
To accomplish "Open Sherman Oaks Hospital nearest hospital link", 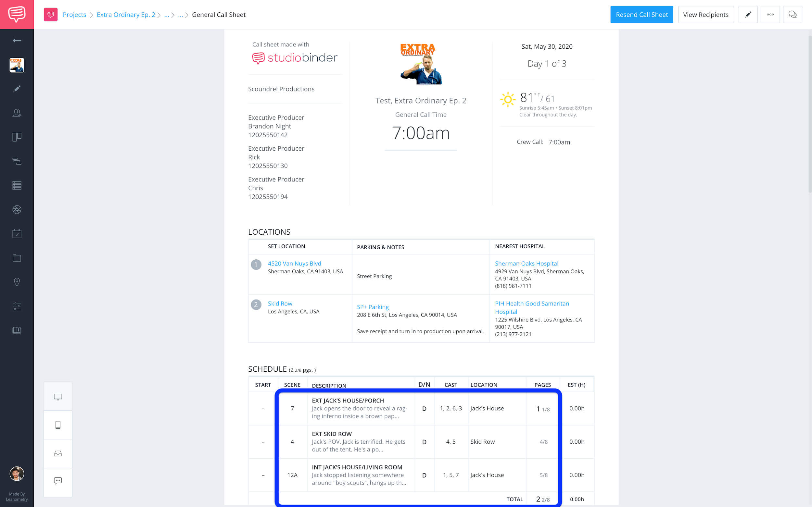I will coord(527,264).
